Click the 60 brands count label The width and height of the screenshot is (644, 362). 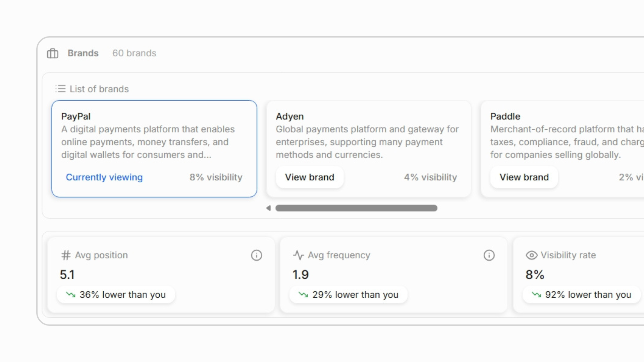(x=134, y=53)
